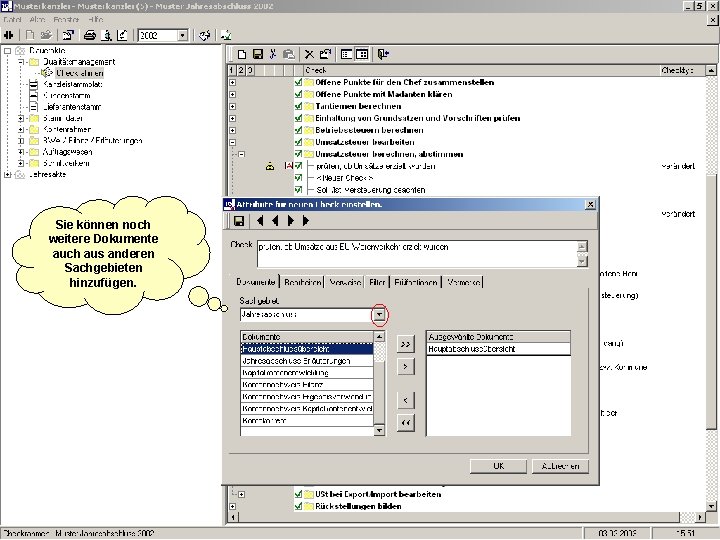The height and width of the screenshot is (540, 720).
Task: Toggle checkmark of 'Einhaltung von Grundsätzen' row
Action: pyautogui.click(x=298, y=118)
